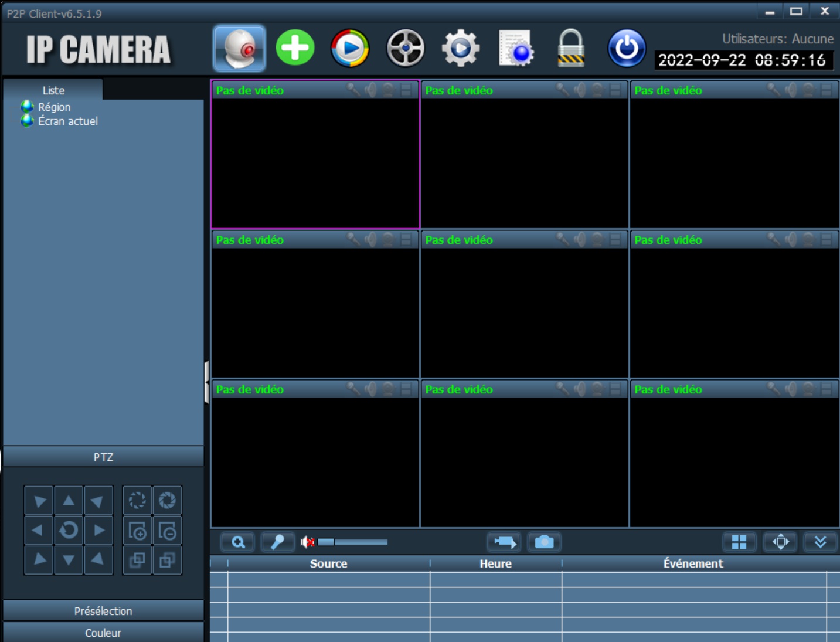Viewport: 840px width, 642px height.
Task: PTZ: close iris dashed aperture icon
Action: pyautogui.click(x=137, y=501)
